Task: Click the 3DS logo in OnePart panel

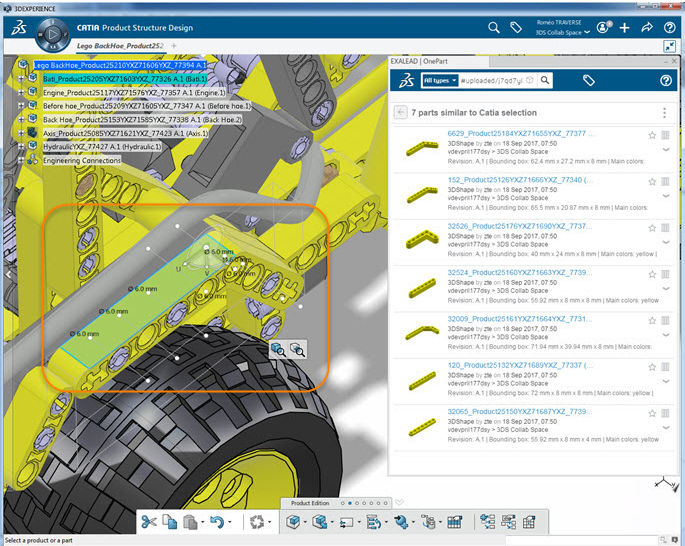Action: point(407,80)
